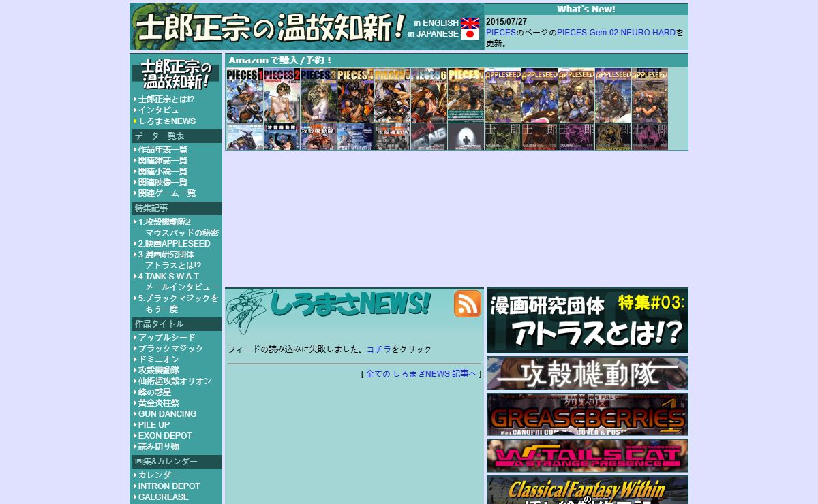This screenshot has width=818, height=504.
Task: Go to インタビュー in the sidebar
Action: 162,110
